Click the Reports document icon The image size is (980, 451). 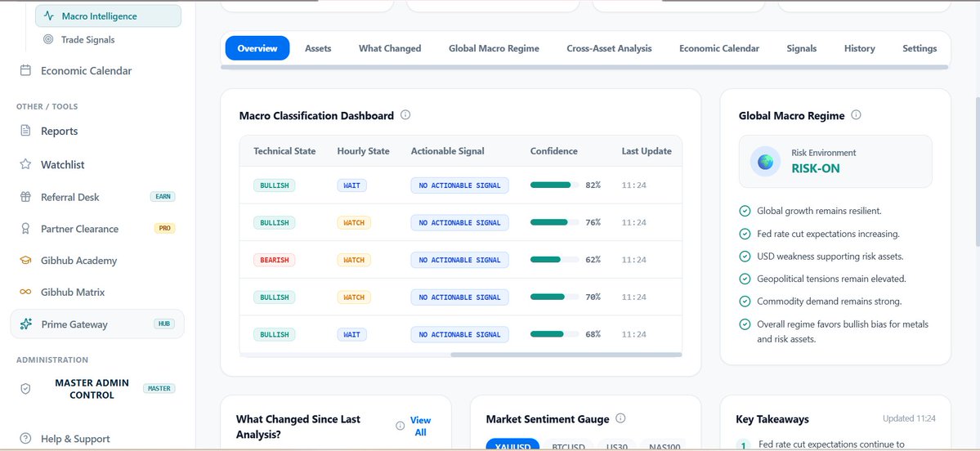[25, 131]
